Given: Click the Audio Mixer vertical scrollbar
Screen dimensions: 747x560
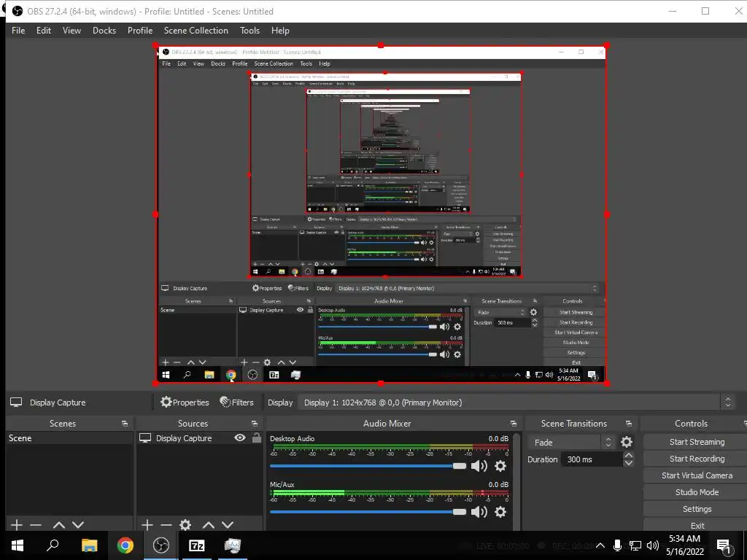Looking at the screenshot, I should point(517,481).
